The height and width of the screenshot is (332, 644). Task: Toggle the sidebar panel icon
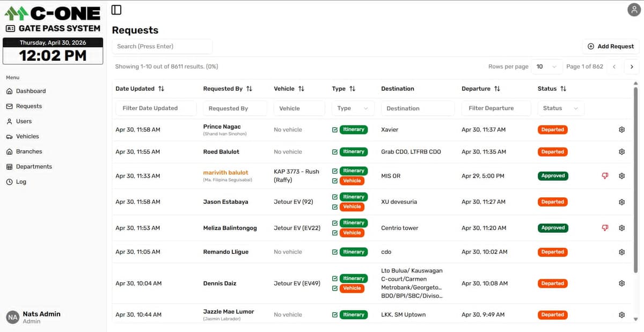pyautogui.click(x=116, y=10)
